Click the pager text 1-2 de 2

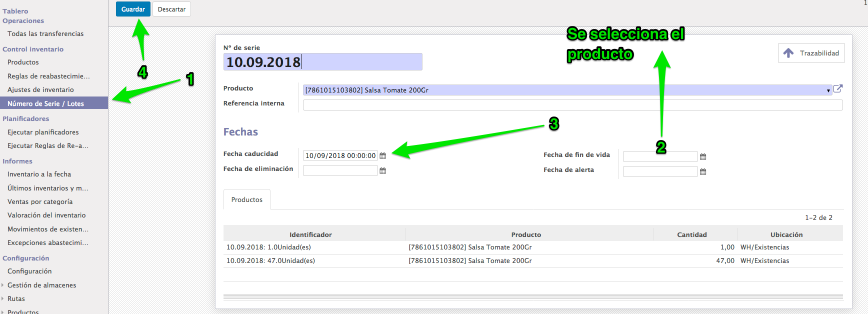pyautogui.click(x=818, y=217)
